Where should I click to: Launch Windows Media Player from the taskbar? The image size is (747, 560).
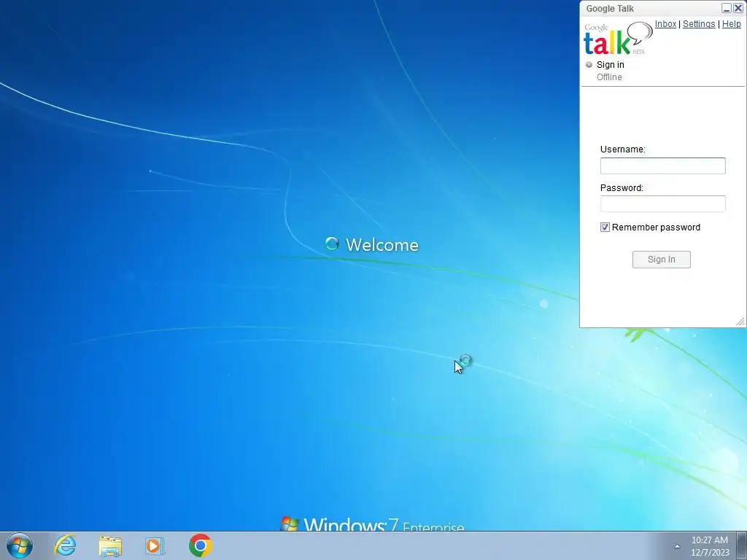point(155,545)
